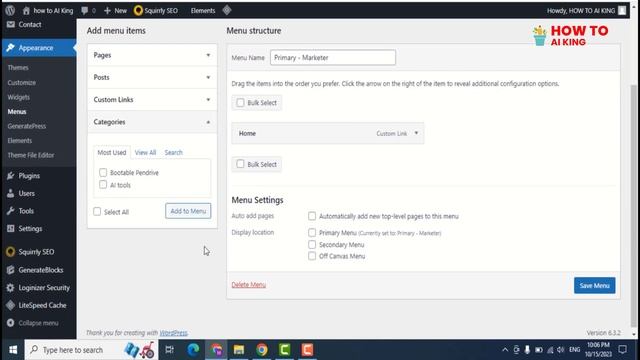Click the page vertical scrollbar
The height and width of the screenshot is (360, 640).
click(633, 206)
